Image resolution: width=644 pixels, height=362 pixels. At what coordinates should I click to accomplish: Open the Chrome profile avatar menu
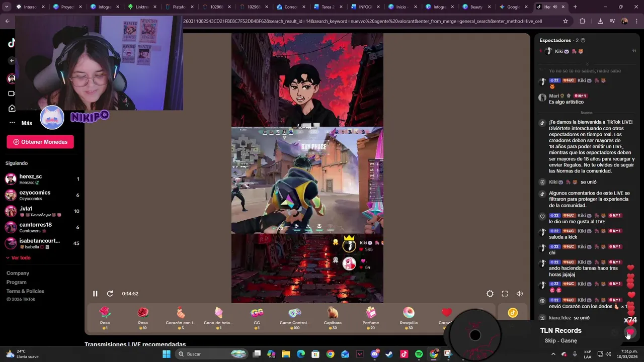tap(624, 21)
